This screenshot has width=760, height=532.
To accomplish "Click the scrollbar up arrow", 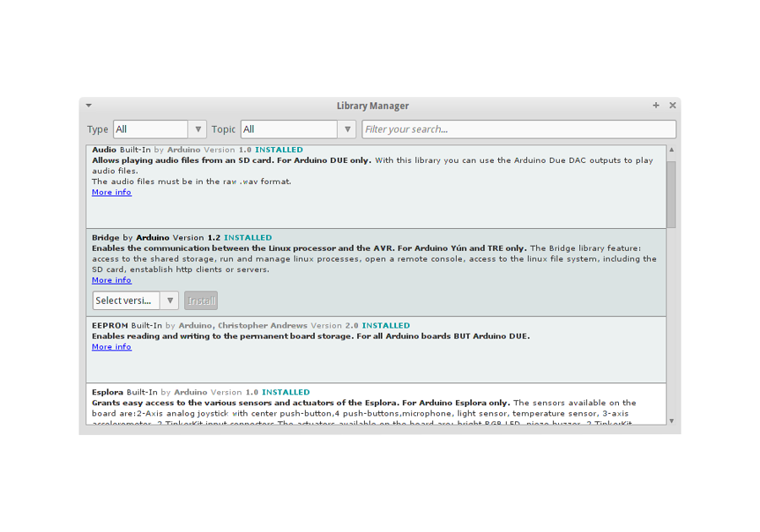I will 672,150.
